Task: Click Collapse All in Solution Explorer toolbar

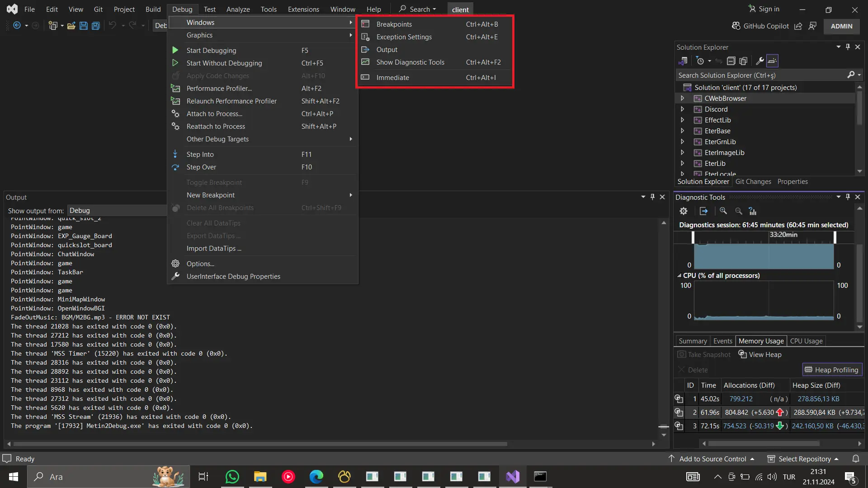Action: point(731,61)
